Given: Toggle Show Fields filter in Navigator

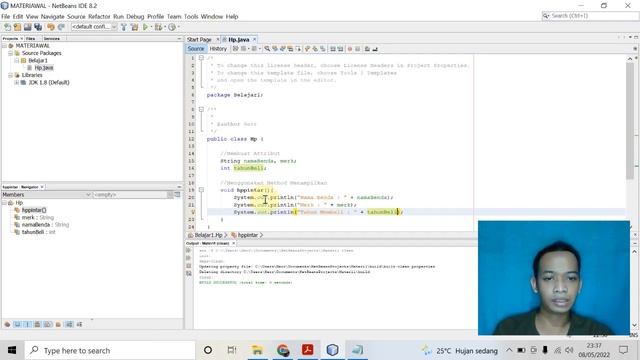Looking at the screenshot, I should point(17,324).
